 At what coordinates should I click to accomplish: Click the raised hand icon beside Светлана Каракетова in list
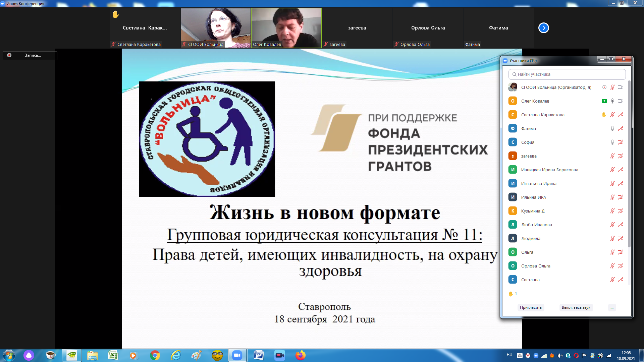click(x=604, y=115)
